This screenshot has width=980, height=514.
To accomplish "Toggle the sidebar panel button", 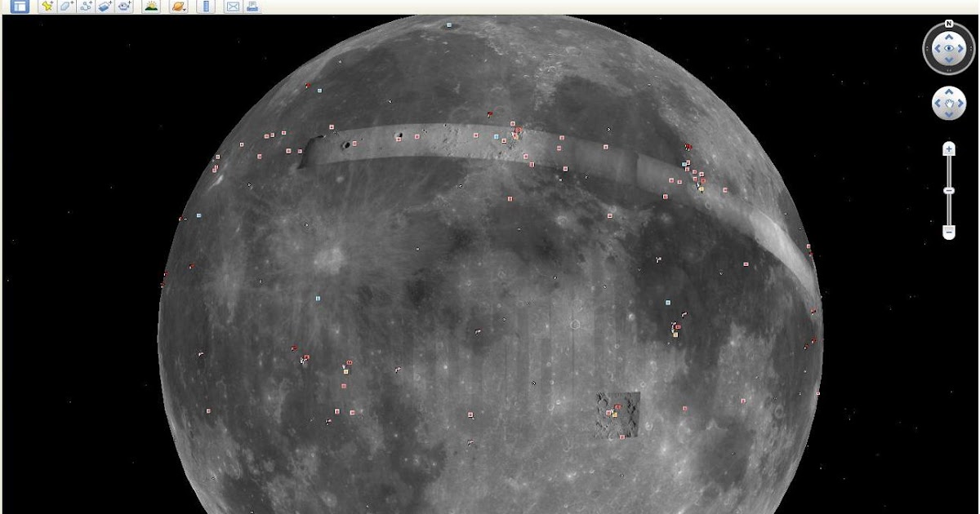I will [x=20, y=7].
